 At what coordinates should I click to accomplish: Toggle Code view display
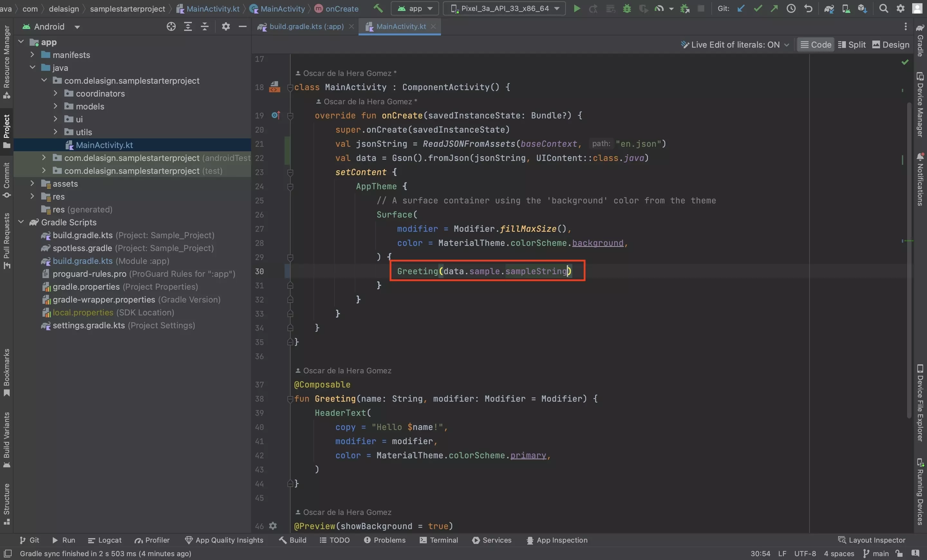816,45
